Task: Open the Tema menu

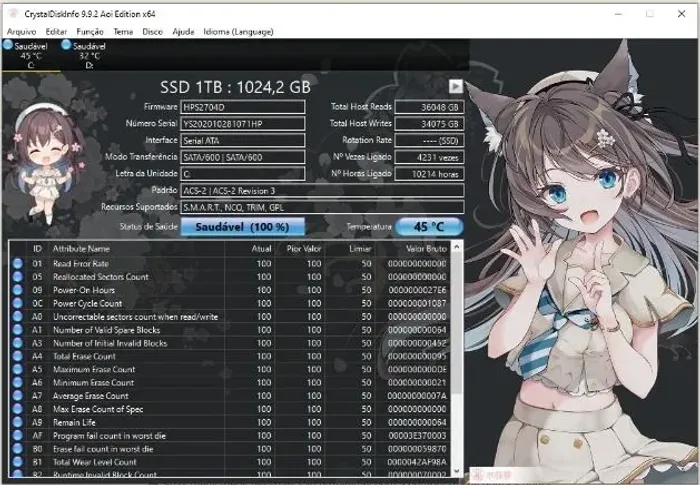Action: pyautogui.click(x=123, y=32)
